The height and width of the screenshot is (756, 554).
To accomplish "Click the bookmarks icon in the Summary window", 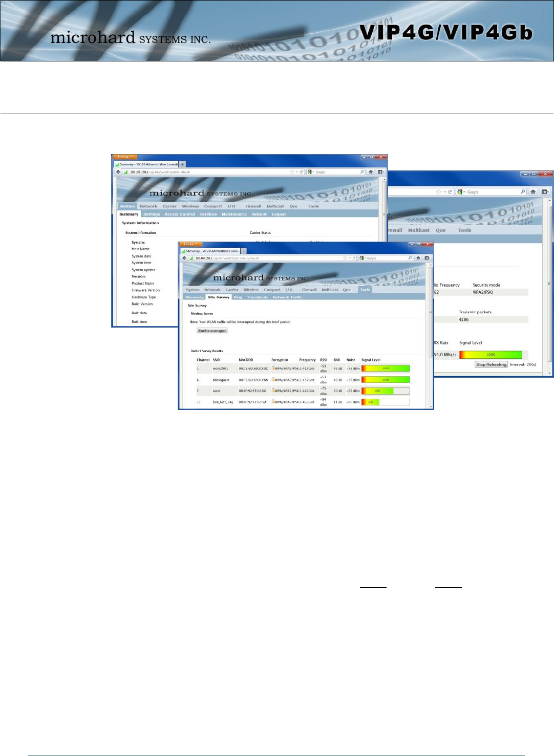I will [380, 172].
